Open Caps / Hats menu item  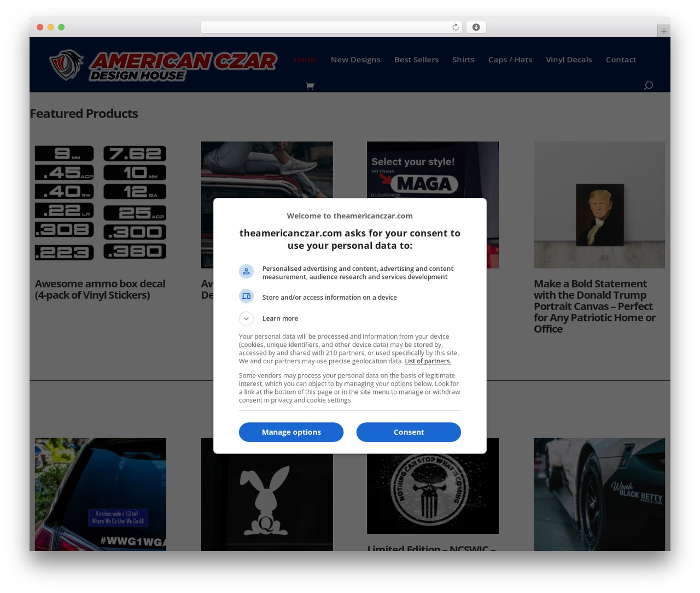[510, 60]
